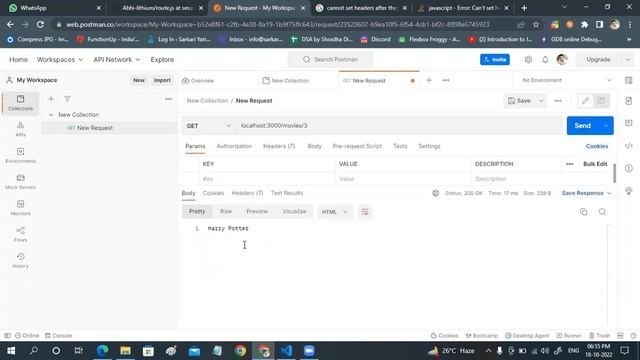
Task: Copy the response body
Action: click(x=584, y=212)
